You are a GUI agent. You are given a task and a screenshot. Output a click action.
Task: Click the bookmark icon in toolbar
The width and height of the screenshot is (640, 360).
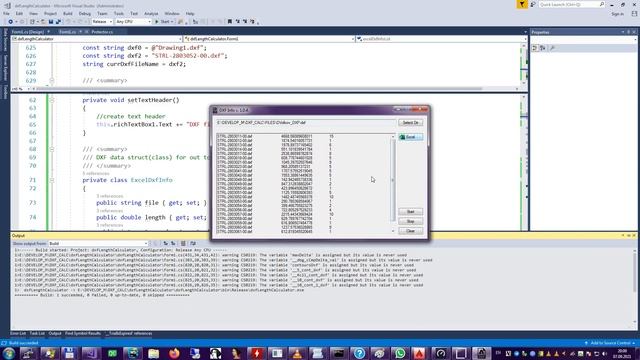[x=230, y=22]
